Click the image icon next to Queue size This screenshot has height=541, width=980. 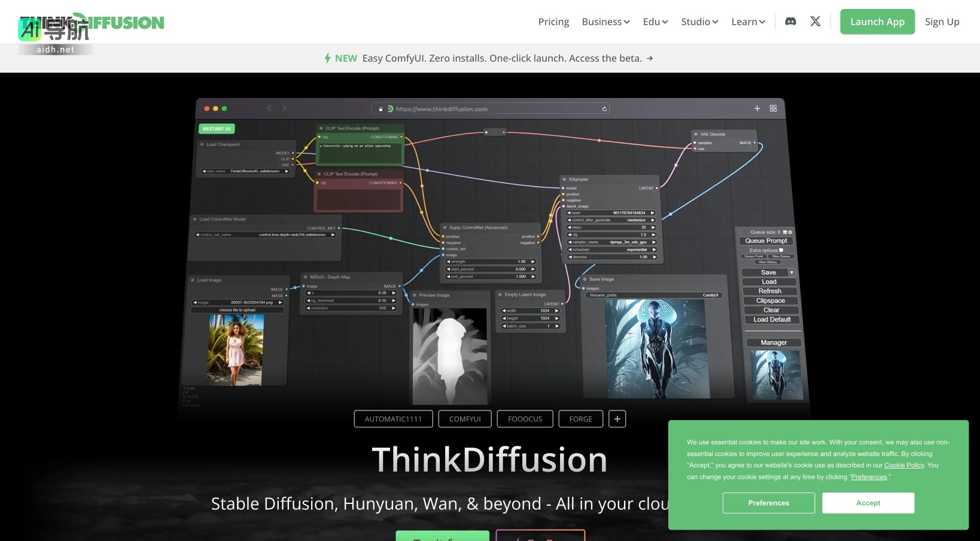785,232
